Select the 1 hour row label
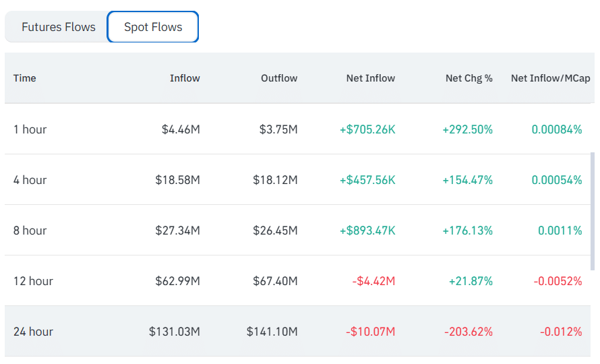The image size is (600, 364). point(30,129)
